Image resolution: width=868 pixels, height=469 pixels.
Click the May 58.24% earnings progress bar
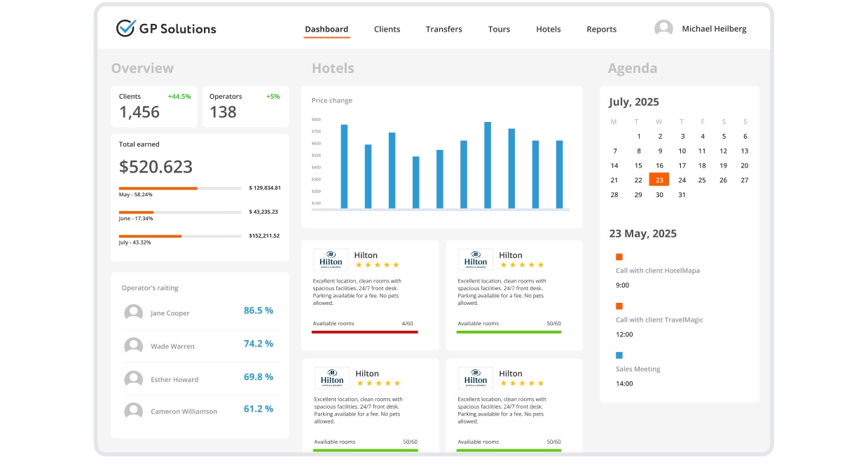[179, 189]
